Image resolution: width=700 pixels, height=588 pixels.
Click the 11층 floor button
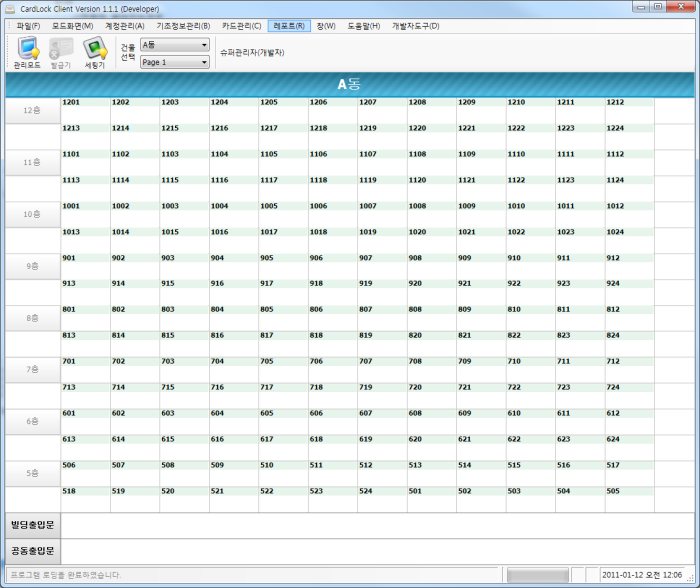click(33, 163)
